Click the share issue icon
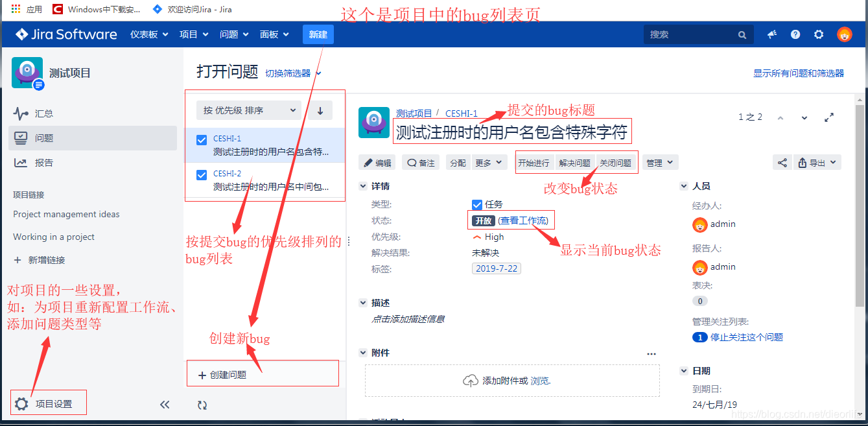This screenshot has width=868, height=426. (782, 163)
